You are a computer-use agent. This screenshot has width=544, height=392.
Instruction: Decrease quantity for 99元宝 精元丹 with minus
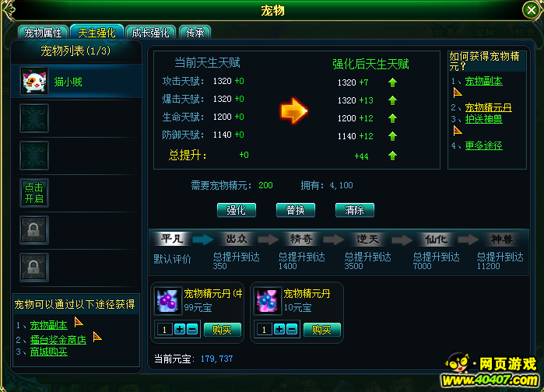pyautogui.click(x=192, y=329)
